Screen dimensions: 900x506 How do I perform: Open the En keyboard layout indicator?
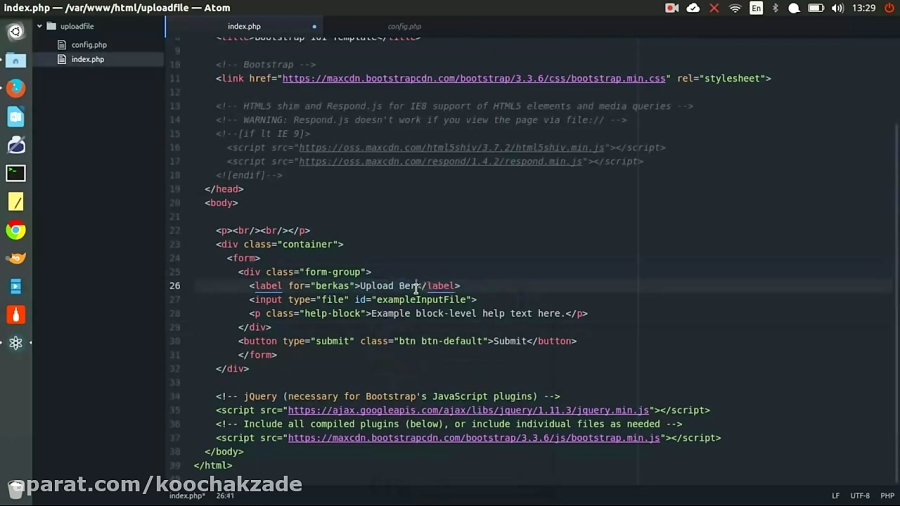pyautogui.click(x=756, y=8)
